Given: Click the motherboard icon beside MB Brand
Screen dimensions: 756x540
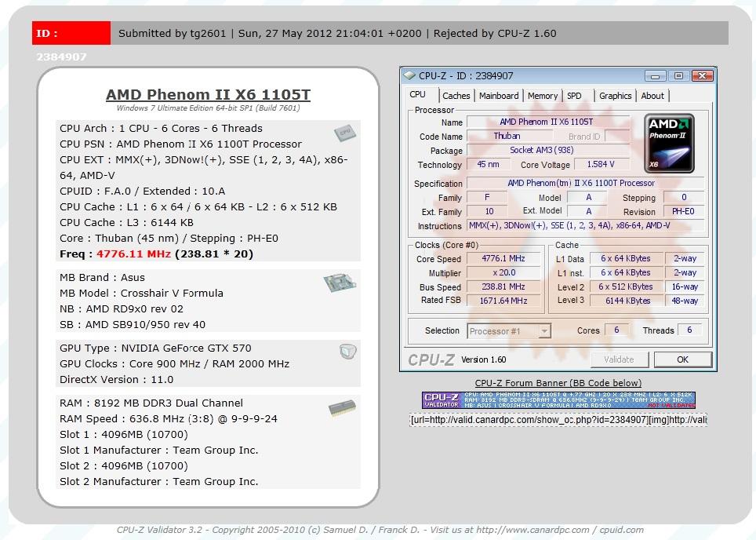Looking at the screenshot, I should click(x=340, y=283).
